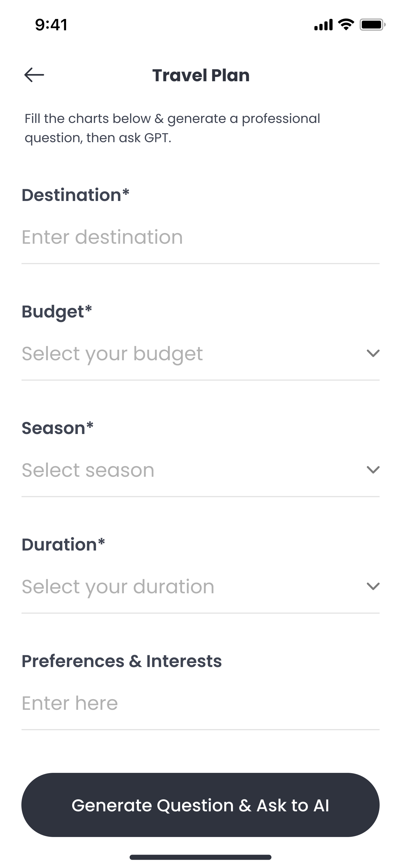Screen dimensions: 401x868
Task: Select the 'Select your budget' placeholder
Action: point(112,354)
